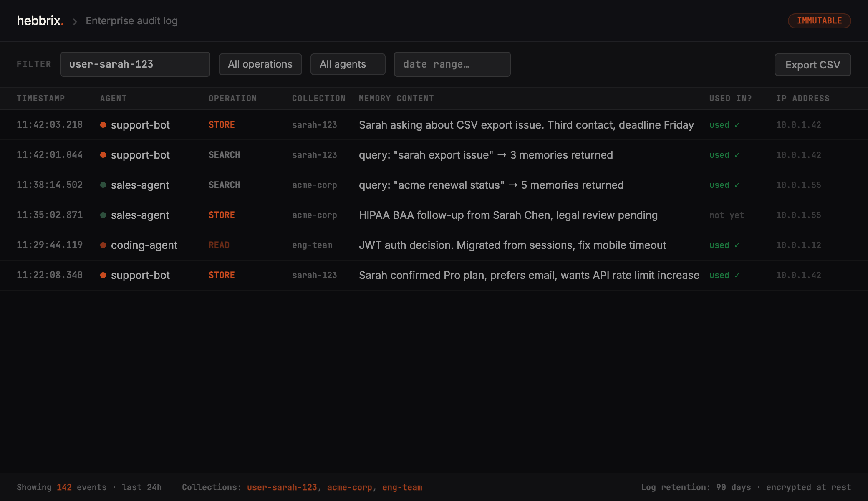Image resolution: width=868 pixels, height=501 pixels.
Task: Click the "not yet" status
Action: [x=727, y=215]
